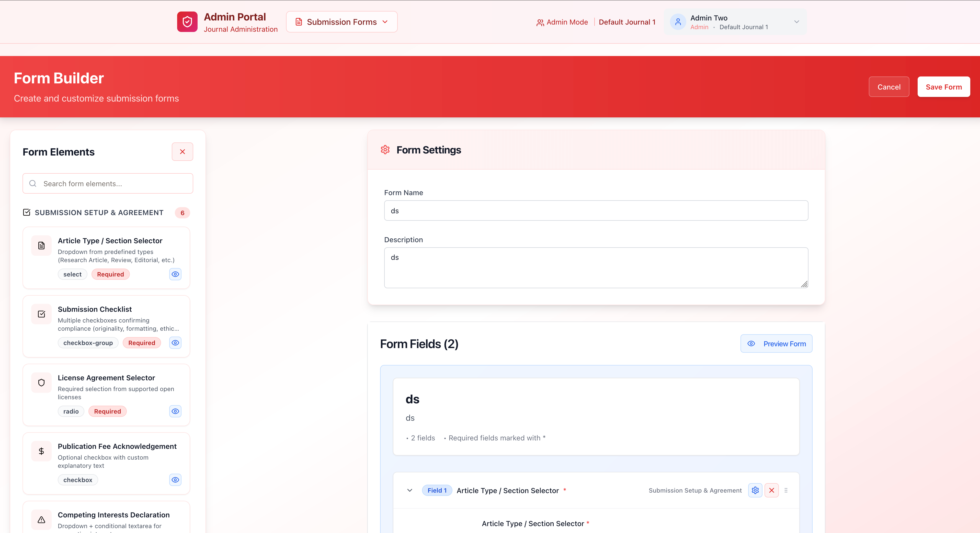Screen dimensions: 980x533
Task: Remove Field 1 with the red X
Action: click(x=771, y=490)
